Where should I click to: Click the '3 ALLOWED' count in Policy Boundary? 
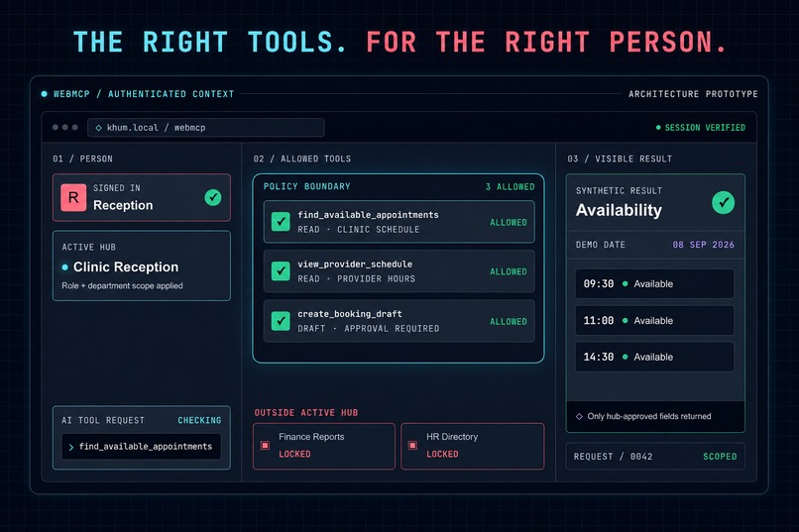click(511, 187)
